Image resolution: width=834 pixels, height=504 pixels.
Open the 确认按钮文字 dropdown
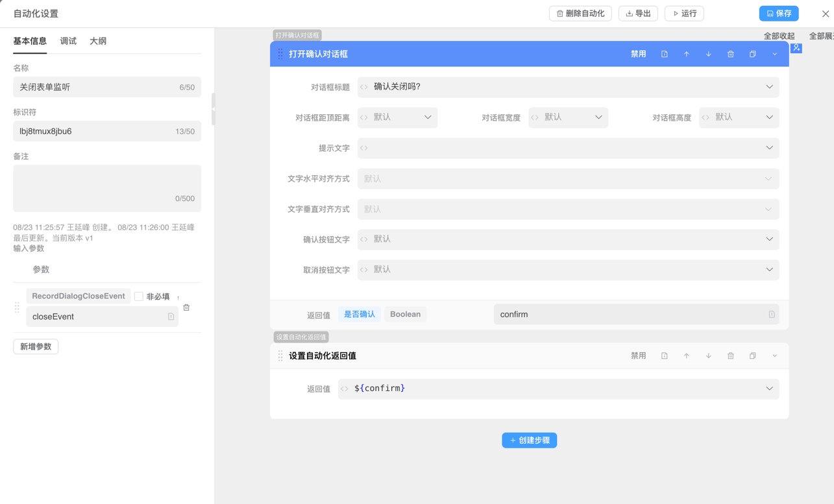click(x=769, y=239)
